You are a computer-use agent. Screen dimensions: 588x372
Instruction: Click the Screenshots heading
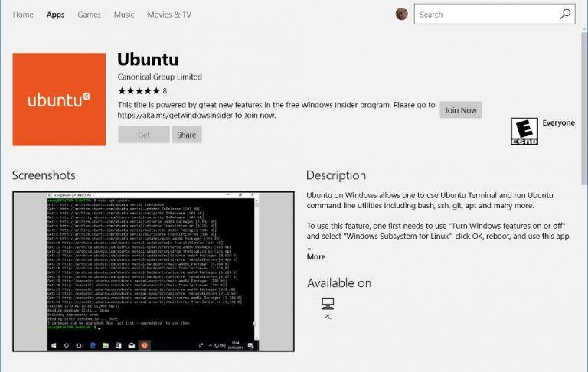(x=44, y=175)
